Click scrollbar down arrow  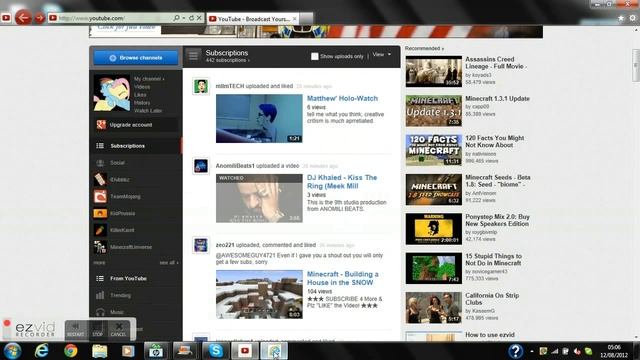636,338
